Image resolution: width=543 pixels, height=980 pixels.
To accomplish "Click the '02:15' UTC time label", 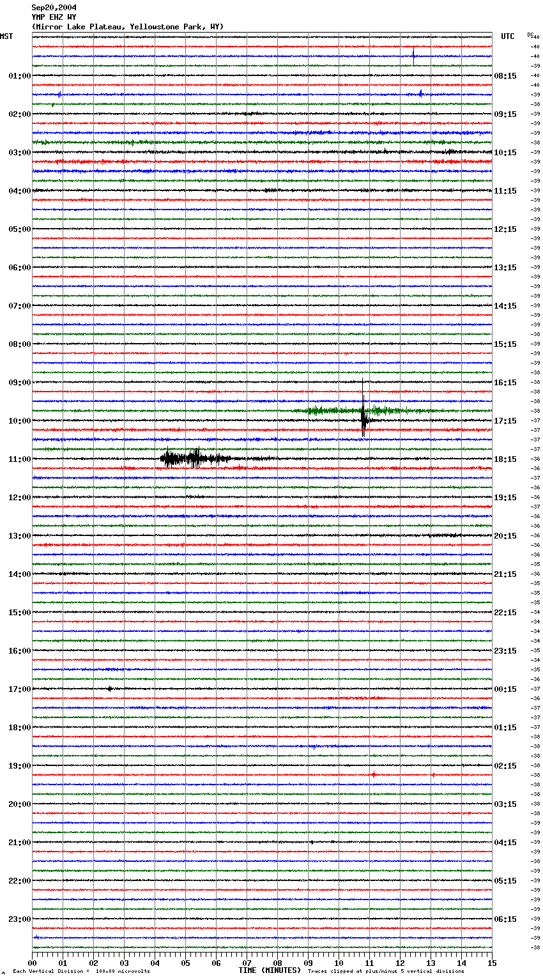I will [x=505, y=766].
